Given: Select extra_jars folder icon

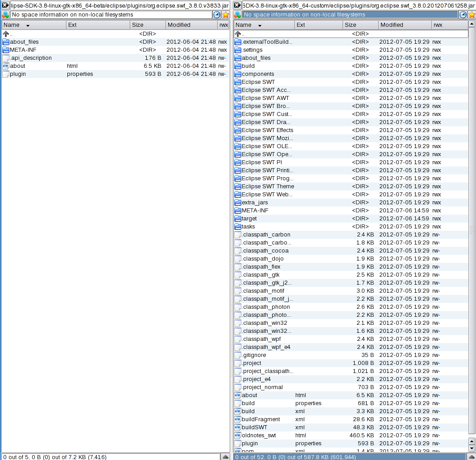Looking at the screenshot, I should coord(238,203).
